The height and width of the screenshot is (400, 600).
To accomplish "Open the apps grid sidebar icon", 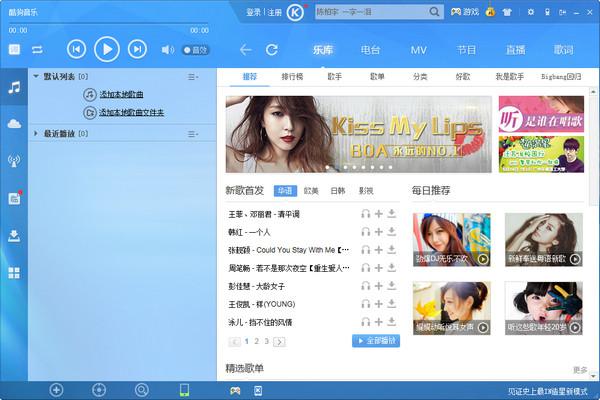I will coord(14,273).
